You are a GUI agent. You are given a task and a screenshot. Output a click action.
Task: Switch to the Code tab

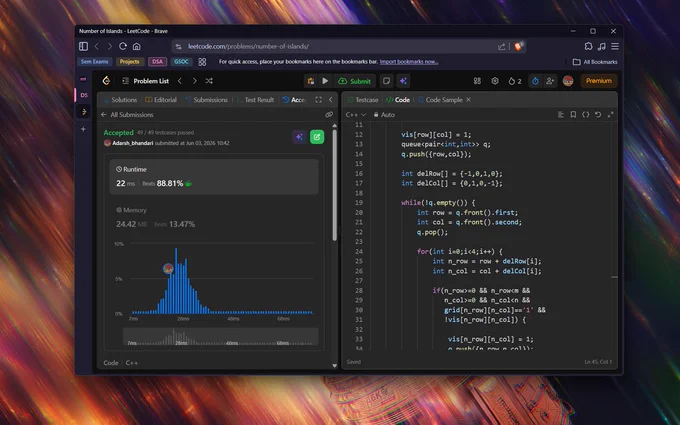(x=398, y=100)
